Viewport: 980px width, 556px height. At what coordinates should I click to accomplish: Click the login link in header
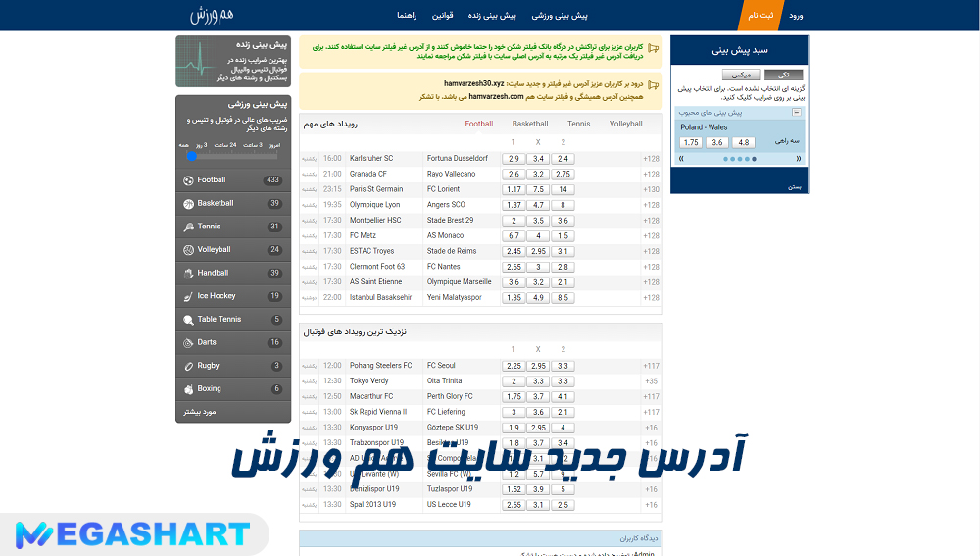tap(796, 15)
